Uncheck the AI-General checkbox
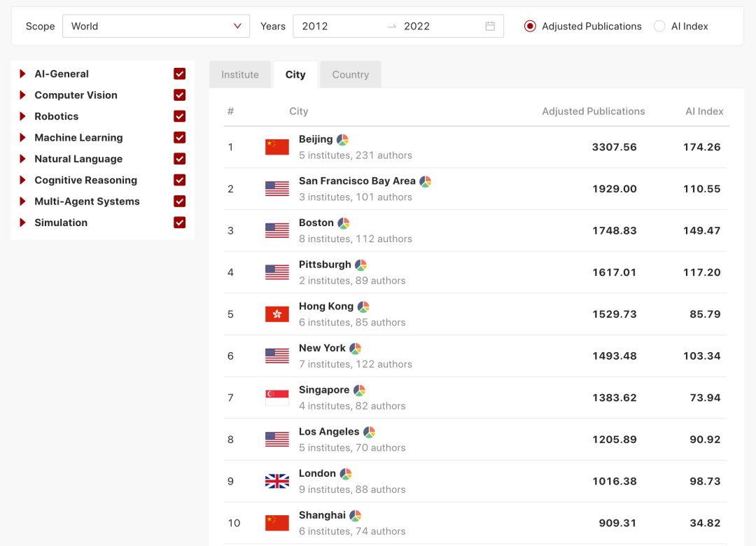The image size is (756, 546). click(x=179, y=73)
